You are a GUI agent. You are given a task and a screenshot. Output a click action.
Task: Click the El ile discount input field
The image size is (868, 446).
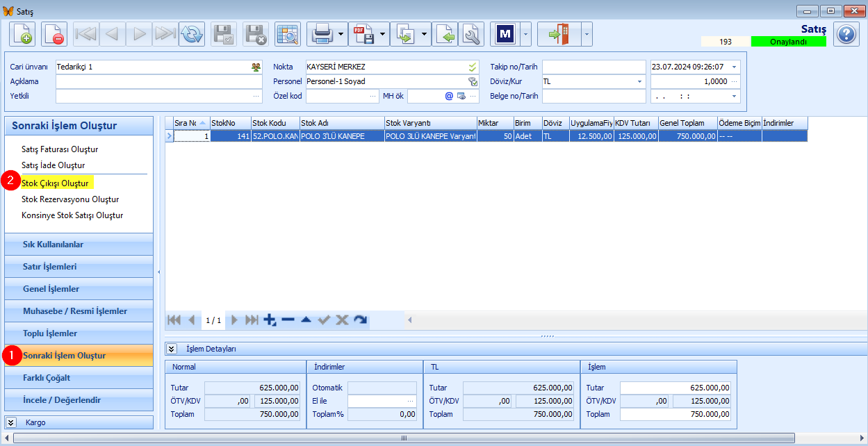[382, 401]
